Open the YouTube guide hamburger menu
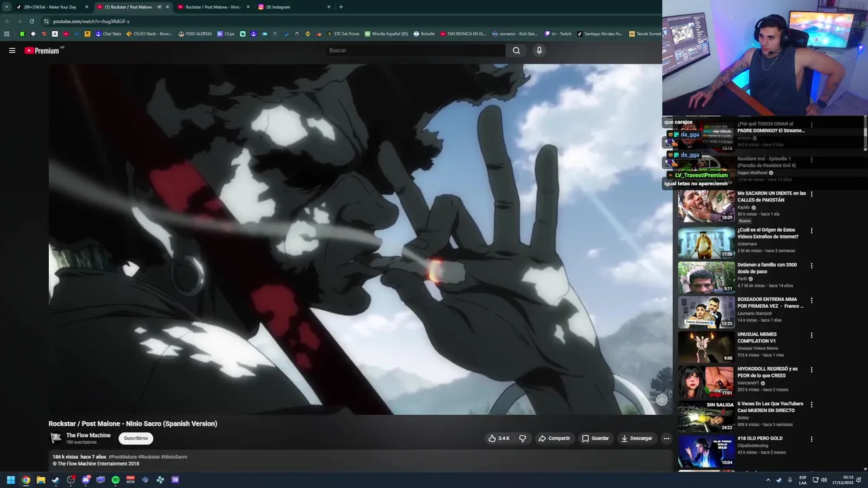Viewport: 868px width, 488px height. (x=12, y=50)
